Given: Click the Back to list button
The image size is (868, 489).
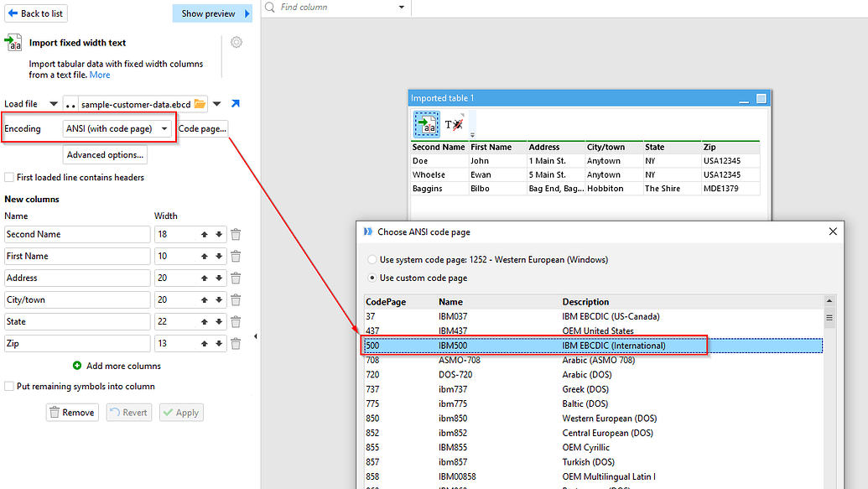Looking at the screenshot, I should point(36,13).
